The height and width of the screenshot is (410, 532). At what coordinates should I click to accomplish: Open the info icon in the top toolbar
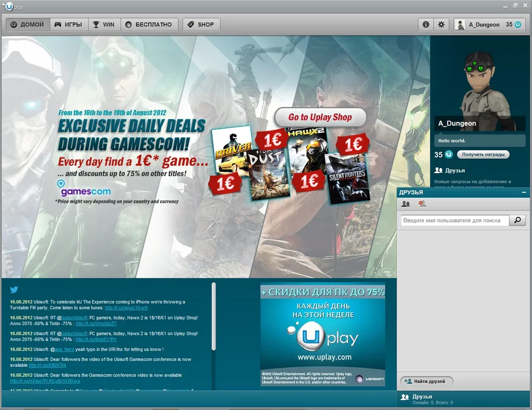(425, 24)
